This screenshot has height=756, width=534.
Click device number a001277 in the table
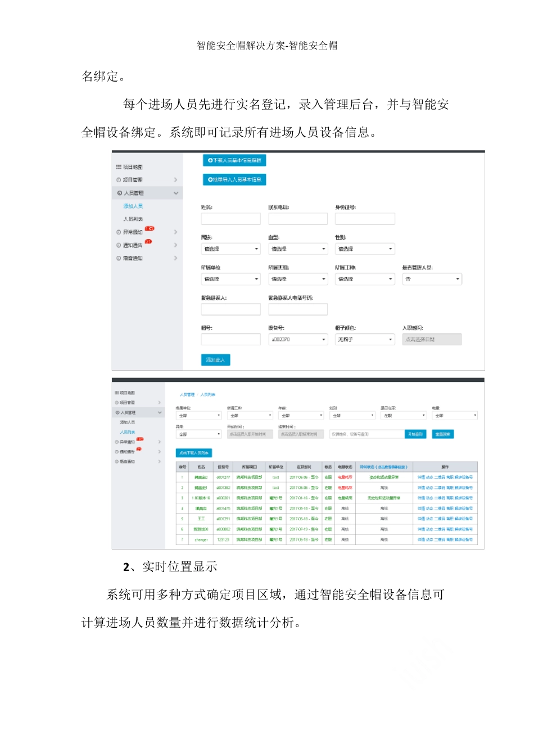[x=223, y=478]
